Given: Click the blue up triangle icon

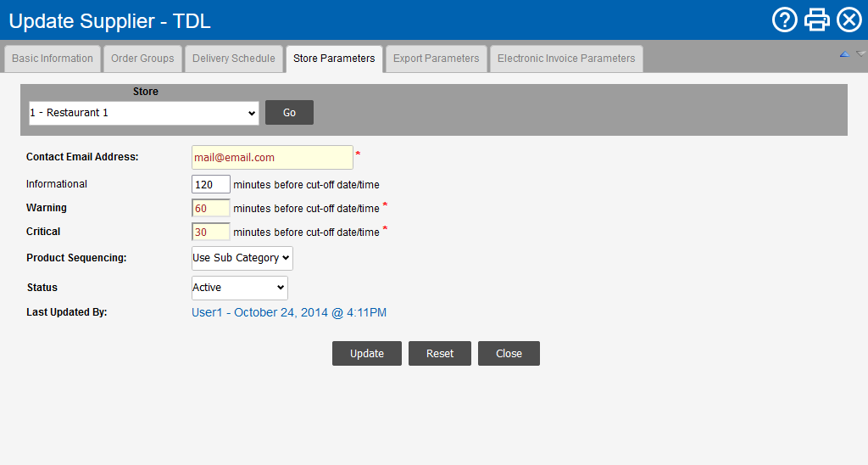Looking at the screenshot, I should 844,54.
